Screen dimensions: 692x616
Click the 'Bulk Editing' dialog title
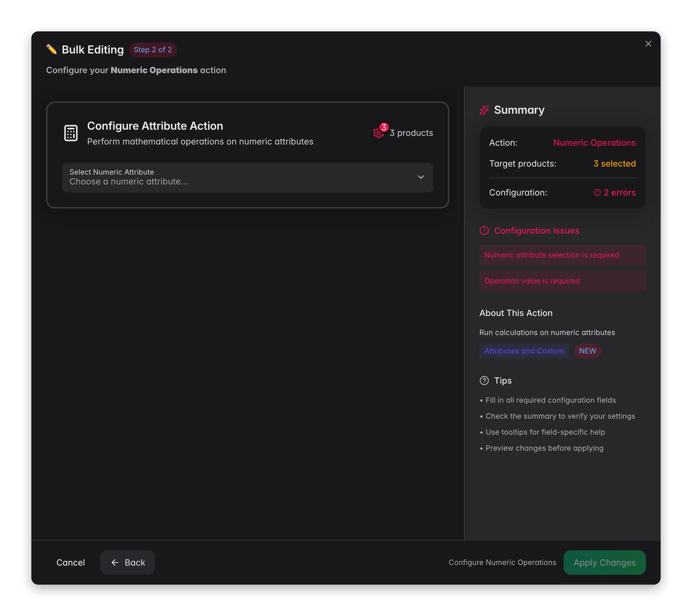[x=93, y=50]
